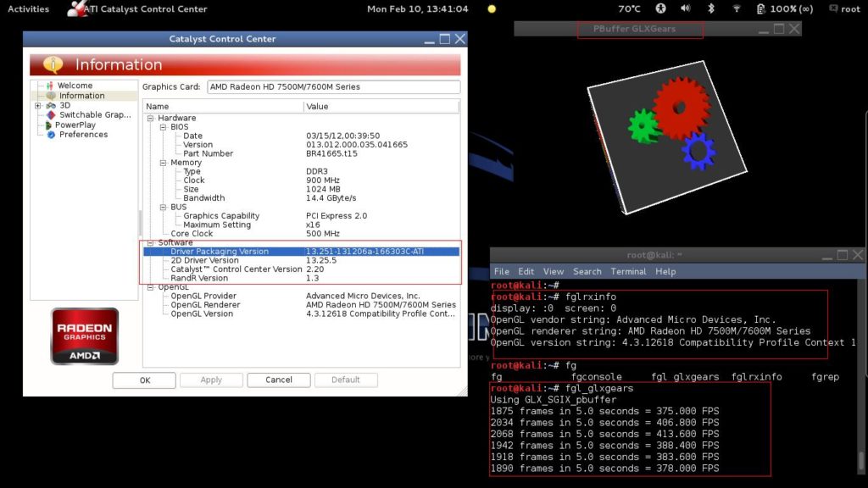868x488 pixels.
Task: Open the root user menu
Action: click(x=845, y=8)
